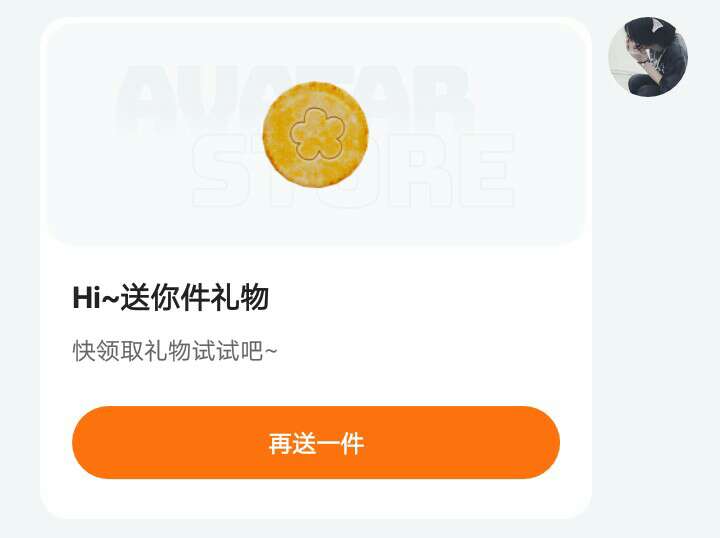Click the first letter A of AVATAR

click(147, 97)
